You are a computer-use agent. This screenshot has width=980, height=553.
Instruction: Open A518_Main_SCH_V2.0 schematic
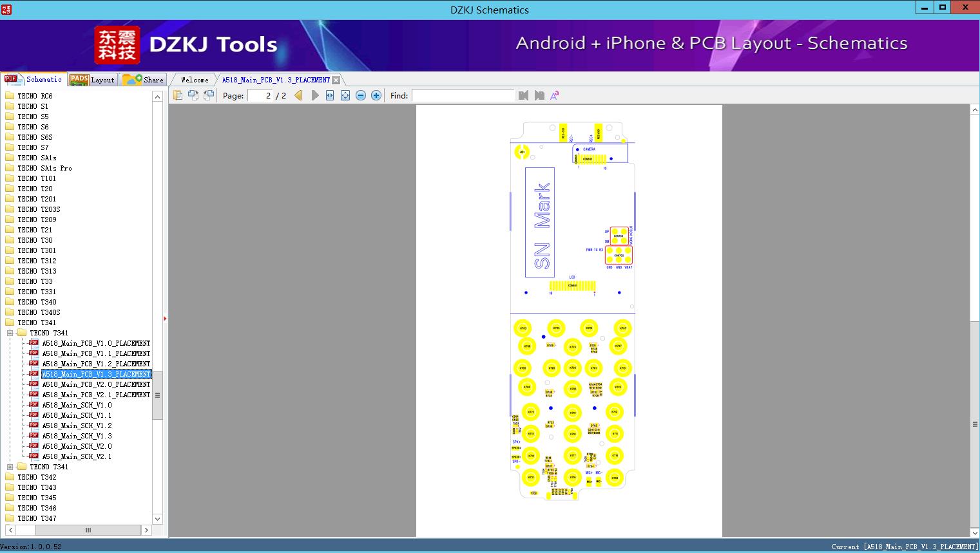click(x=77, y=446)
